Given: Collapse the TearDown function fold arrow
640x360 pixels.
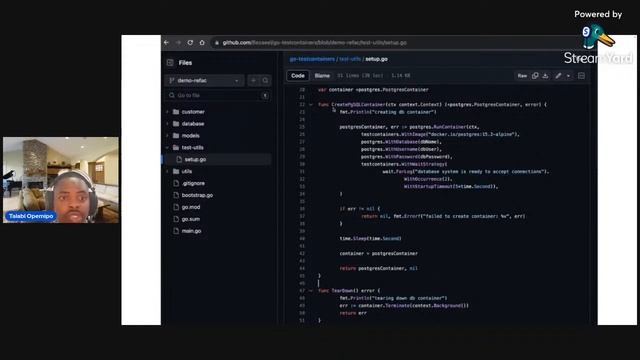Looking at the screenshot, I should point(311,291).
